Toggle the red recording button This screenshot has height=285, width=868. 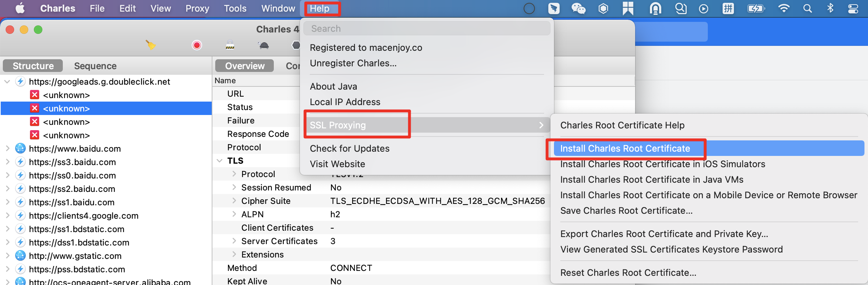(x=197, y=45)
